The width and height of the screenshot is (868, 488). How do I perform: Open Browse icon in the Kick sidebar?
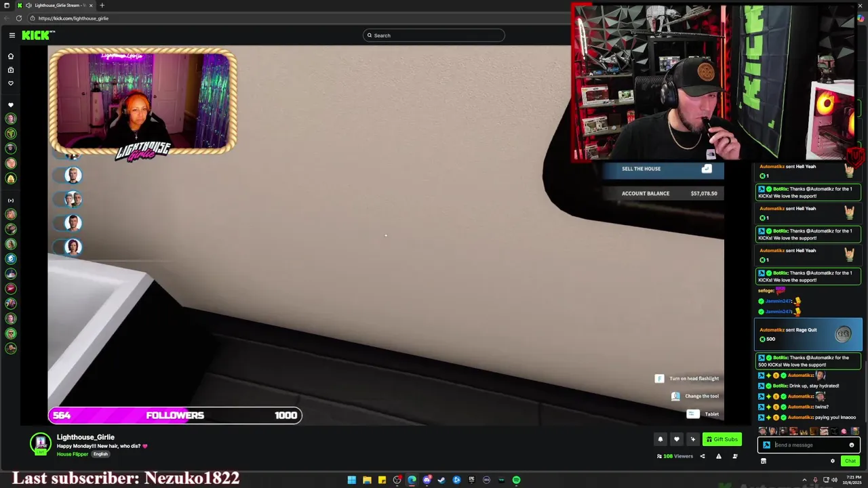[11, 70]
